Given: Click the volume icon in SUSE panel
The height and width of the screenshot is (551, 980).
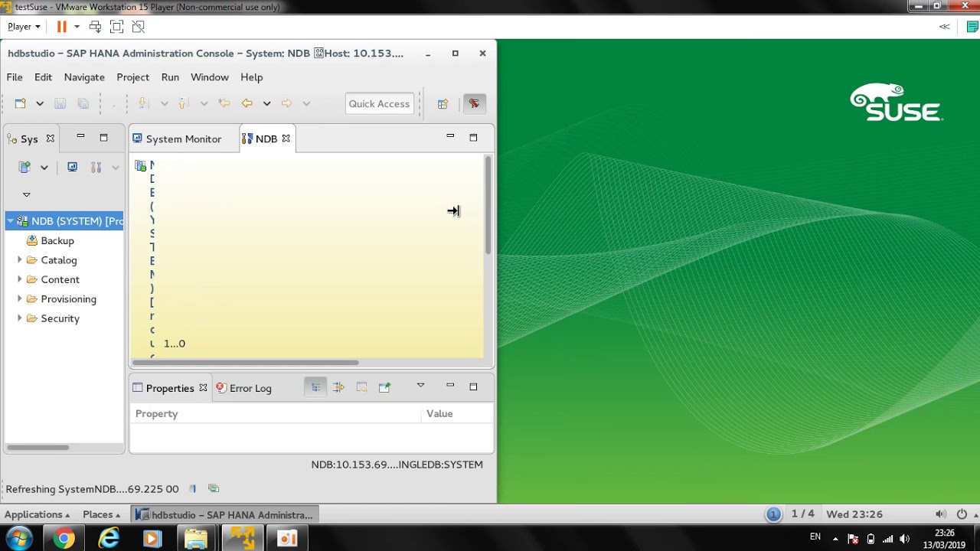Looking at the screenshot, I should 940,514.
